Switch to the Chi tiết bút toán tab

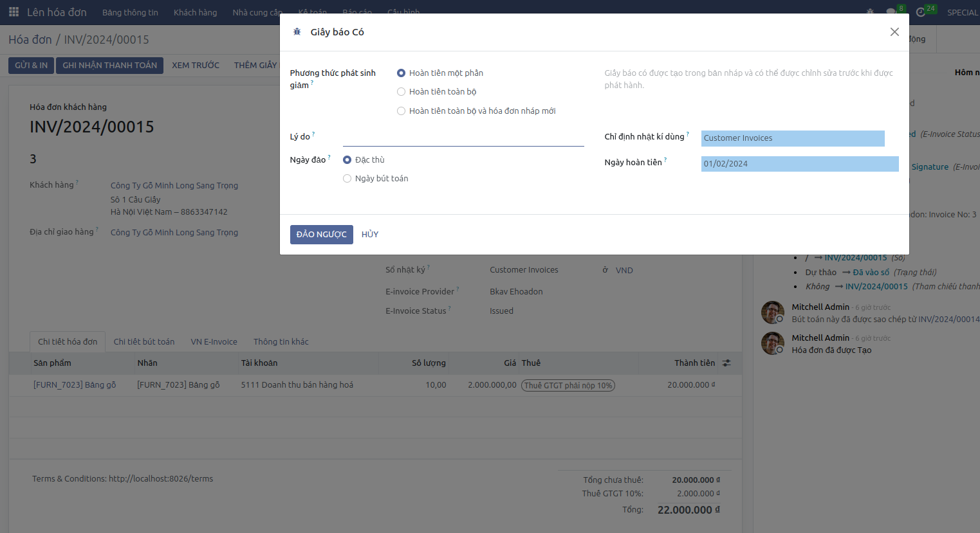(144, 342)
